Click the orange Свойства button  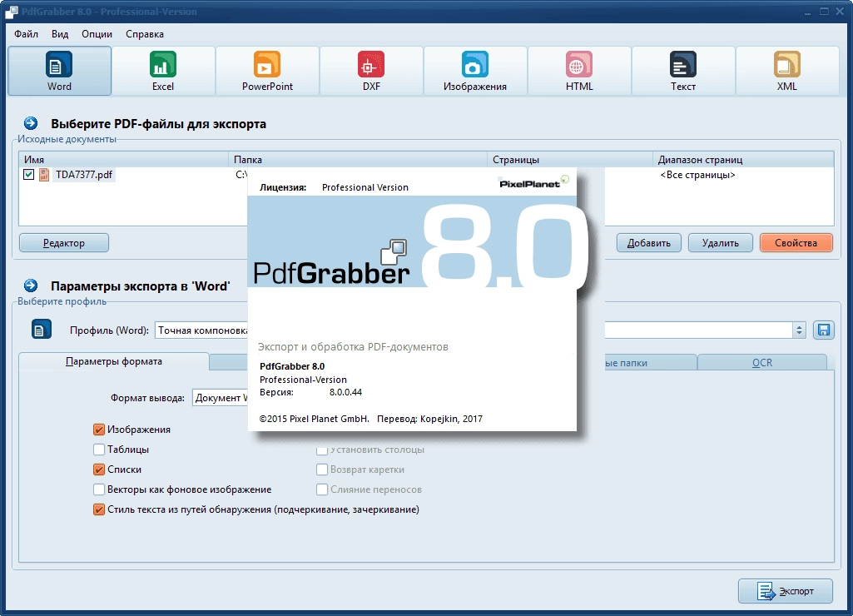coord(796,243)
